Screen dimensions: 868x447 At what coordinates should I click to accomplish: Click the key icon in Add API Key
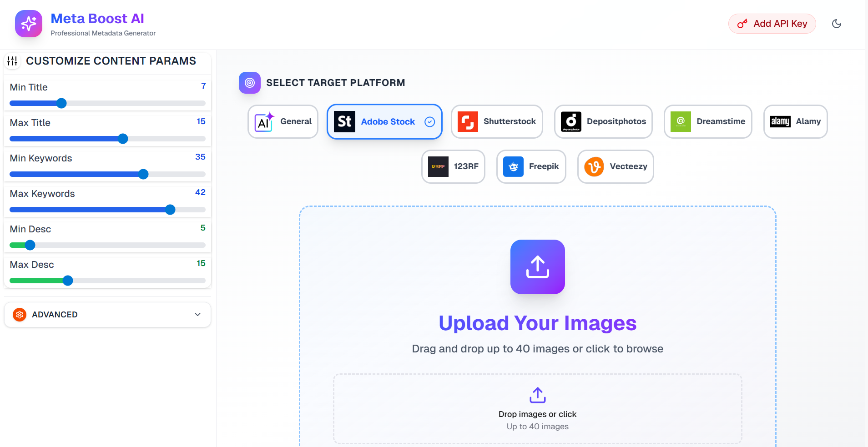coord(742,24)
